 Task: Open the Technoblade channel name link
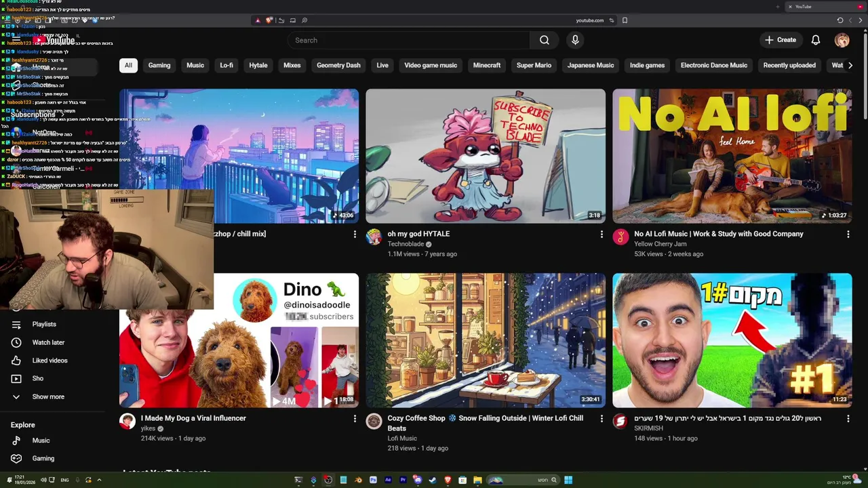[x=406, y=244]
